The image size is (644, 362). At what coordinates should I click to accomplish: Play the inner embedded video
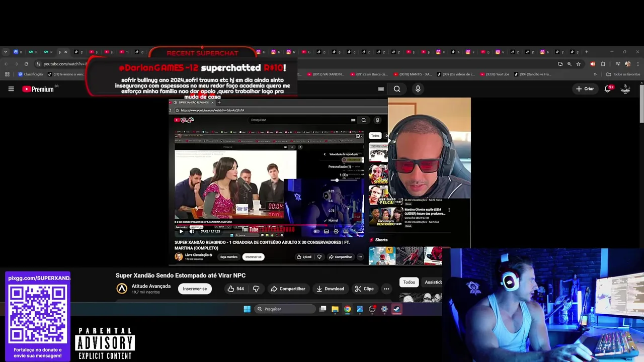[181, 231]
